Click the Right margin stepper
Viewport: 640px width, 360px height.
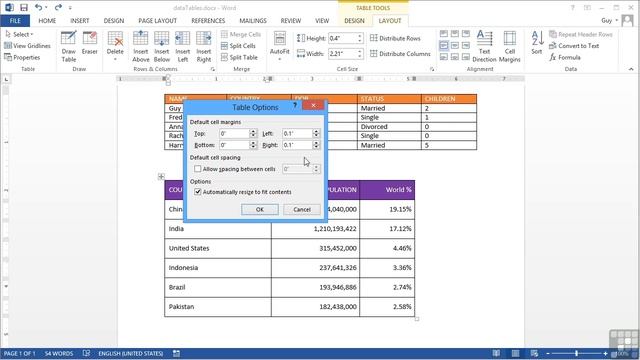[316, 145]
